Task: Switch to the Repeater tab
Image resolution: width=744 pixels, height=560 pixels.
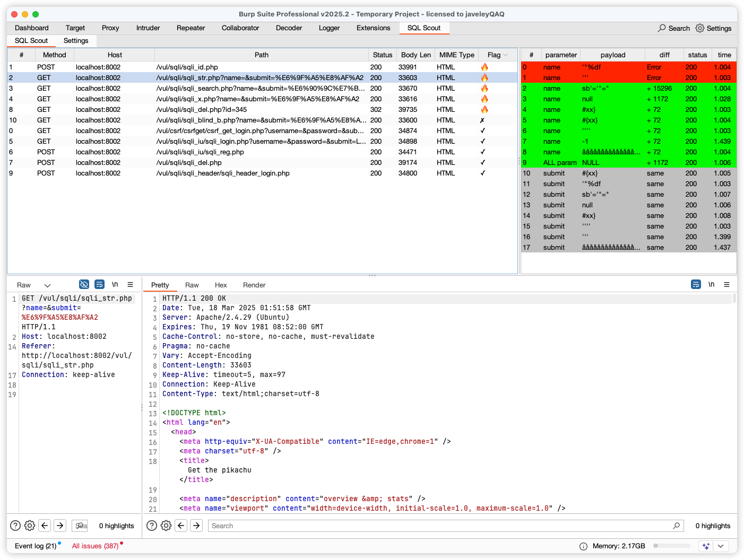Action: point(191,28)
